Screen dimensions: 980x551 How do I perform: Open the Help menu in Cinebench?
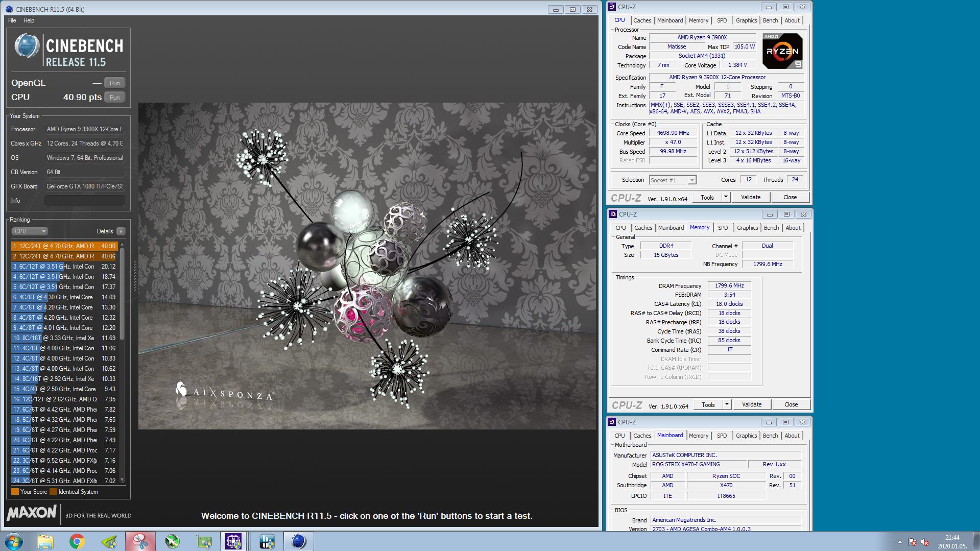click(x=29, y=20)
